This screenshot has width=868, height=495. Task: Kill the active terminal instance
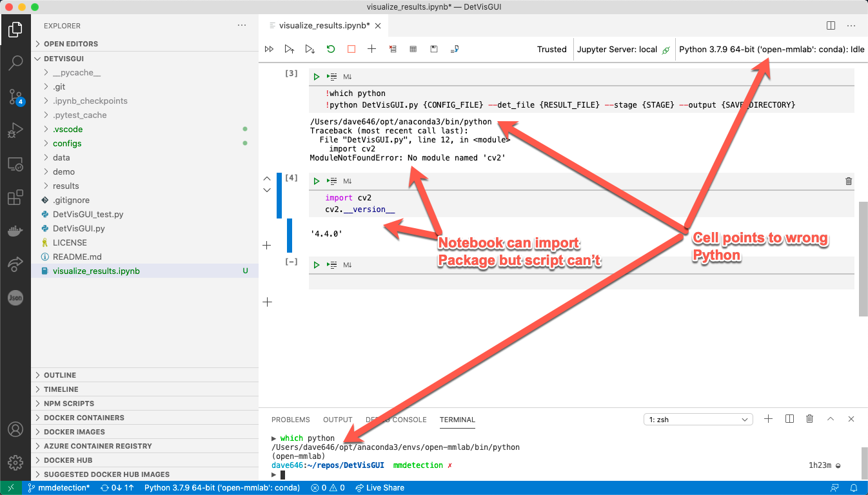point(809,419)
